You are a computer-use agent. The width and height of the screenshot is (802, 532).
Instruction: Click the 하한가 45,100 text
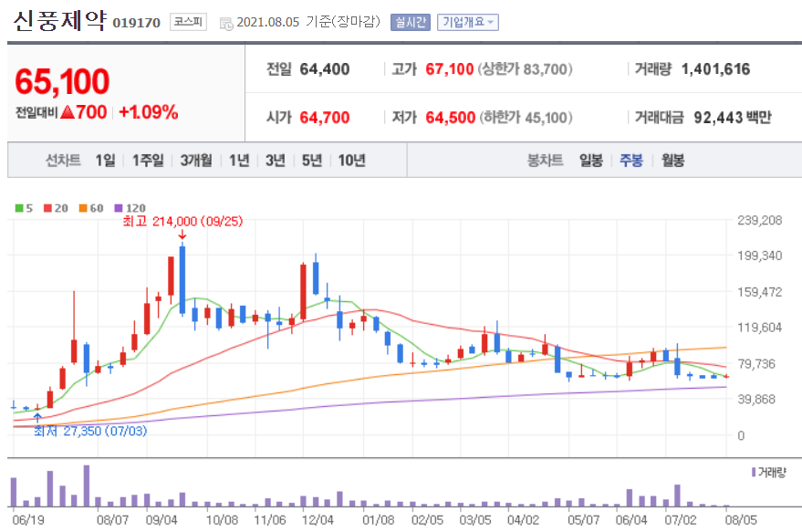pyautogui.click(x=526, y=118)
